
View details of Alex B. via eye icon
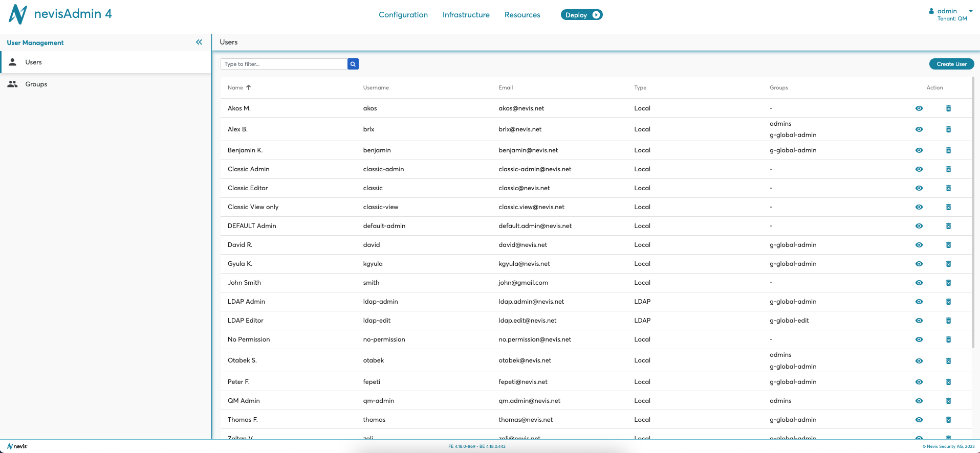(x=919, y=129)
